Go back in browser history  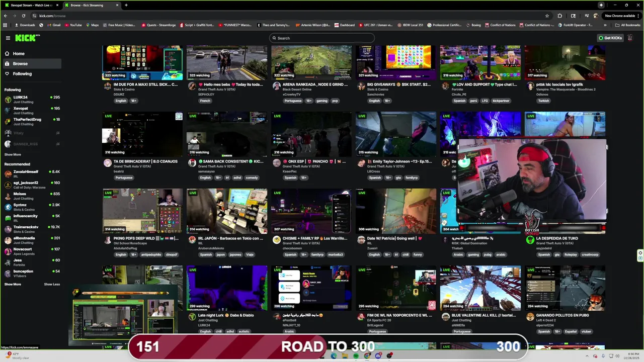(x=5, y=16)
